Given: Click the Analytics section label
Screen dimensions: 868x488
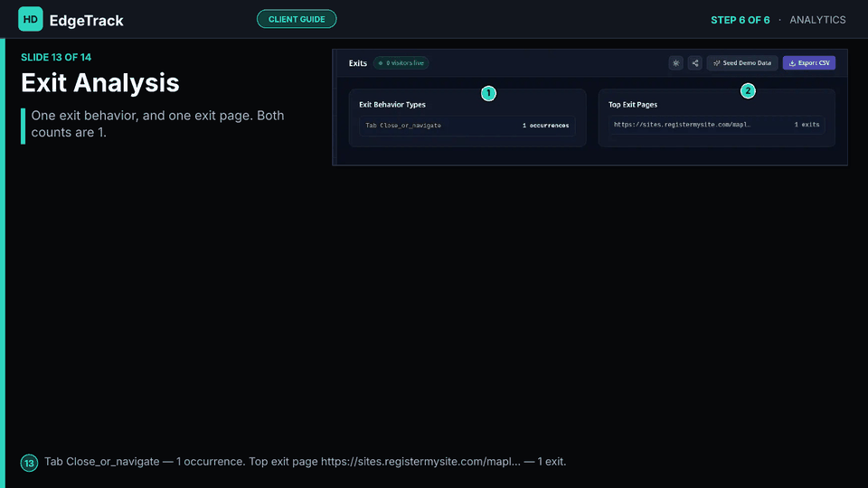Looking at the screenshot, I should pyautogui.click(x=817, y=20).
